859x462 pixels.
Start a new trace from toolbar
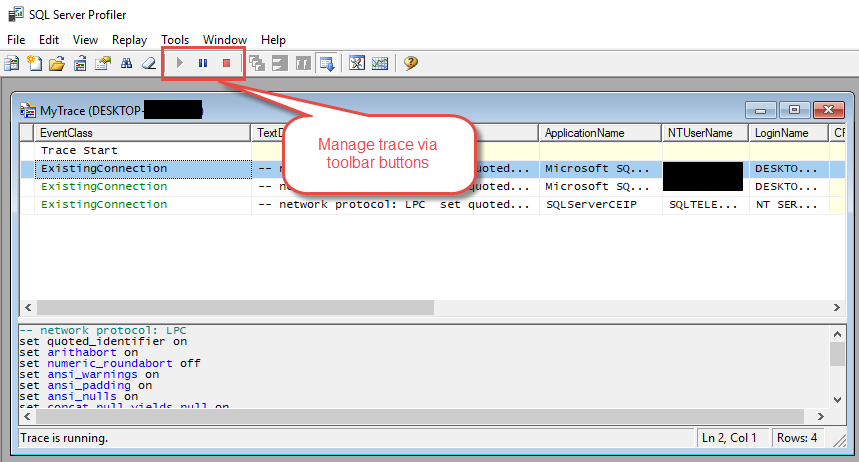(12, 64)
